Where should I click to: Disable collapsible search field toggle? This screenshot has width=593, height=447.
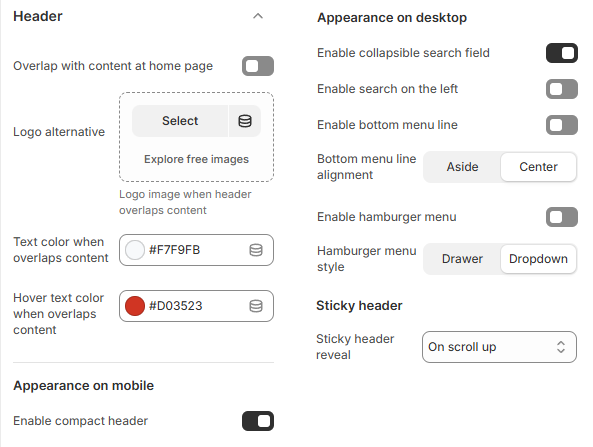562,53
